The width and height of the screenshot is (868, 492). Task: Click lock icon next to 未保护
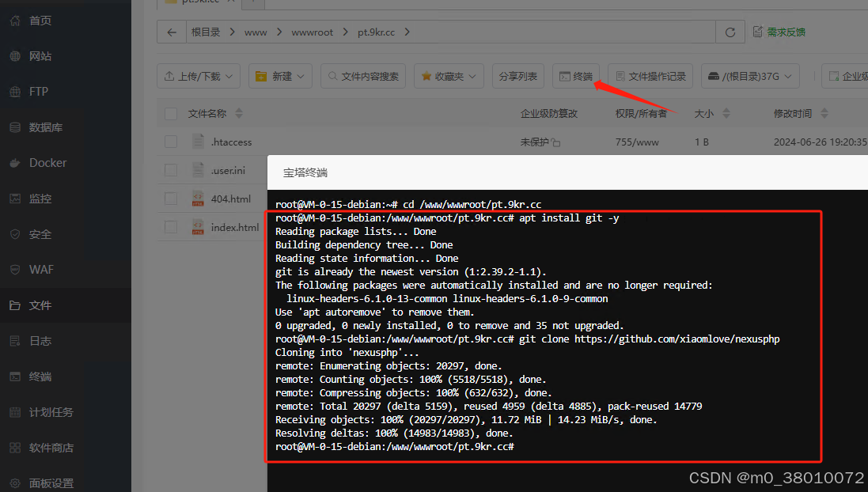click(555, 143)
